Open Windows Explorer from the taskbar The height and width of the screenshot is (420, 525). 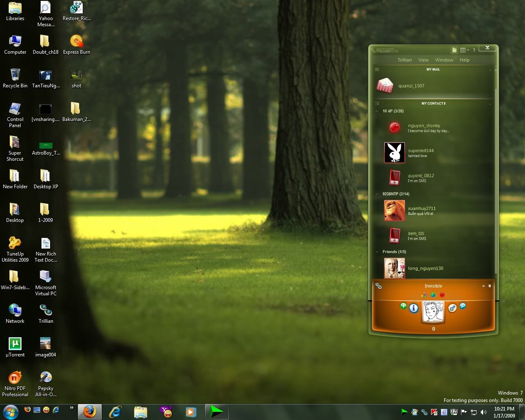coord(141,411)
